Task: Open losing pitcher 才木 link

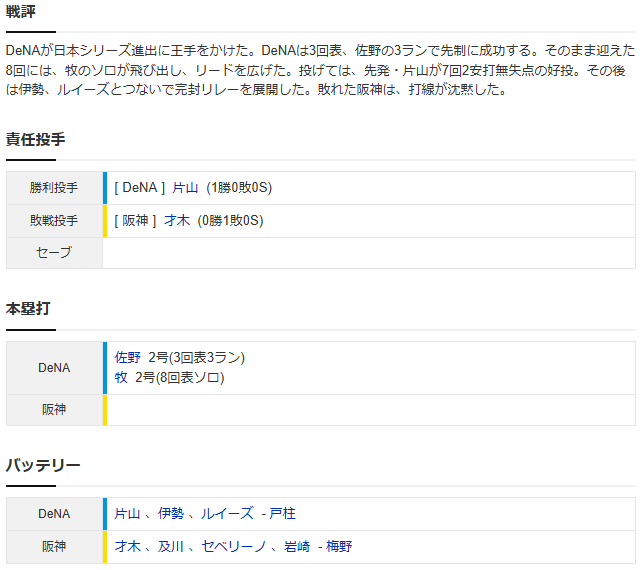Action: coord(177,221)
